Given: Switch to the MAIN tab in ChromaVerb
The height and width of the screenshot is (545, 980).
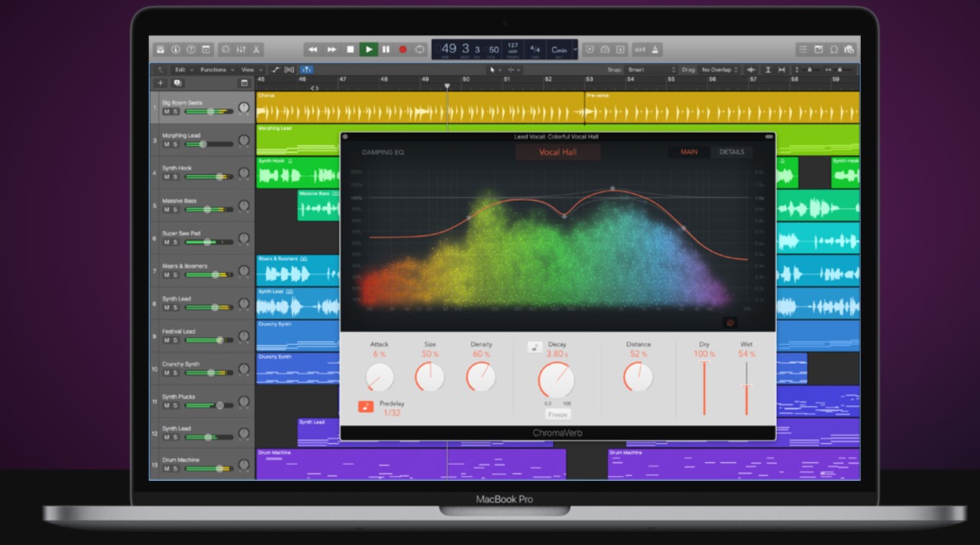Looking at the screenshot, I should pos(689,152).
